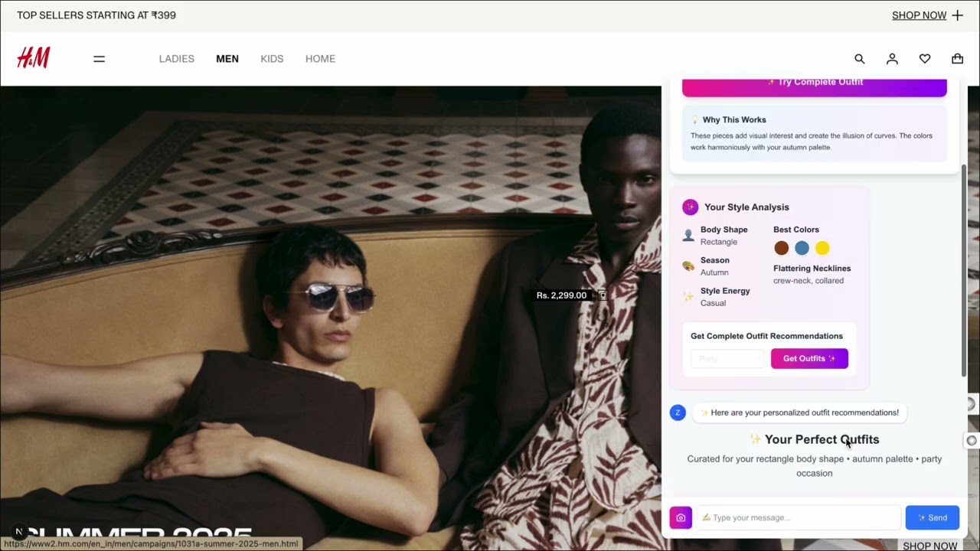Click the crew-neck, collared value
The width and height of the screenshot is (980, 551).
pyautogui.click(x=808, y=281)
